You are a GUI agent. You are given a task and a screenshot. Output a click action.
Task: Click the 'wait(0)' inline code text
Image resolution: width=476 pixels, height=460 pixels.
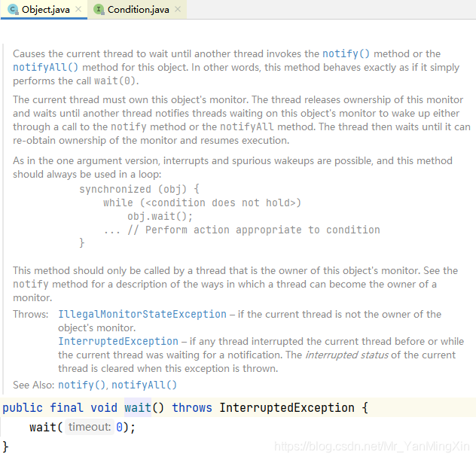(x=114, y=81)
